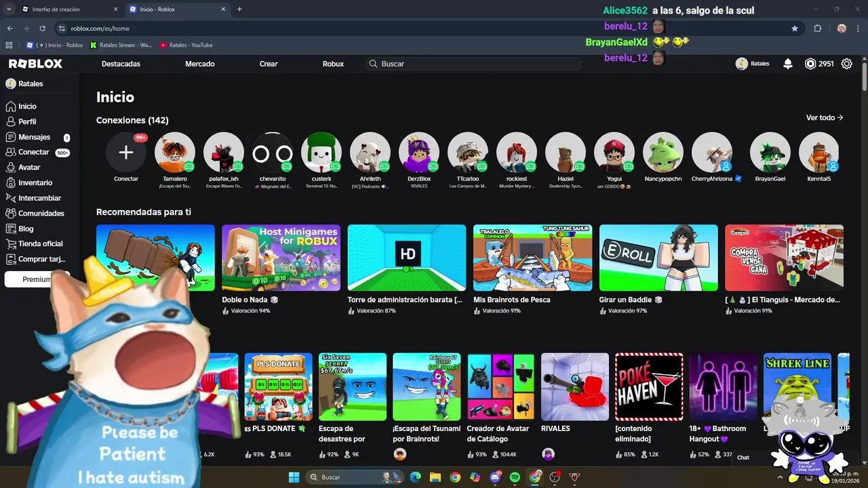Open custerk's connection avatar

pyautogui.click(x=321, y=152)
